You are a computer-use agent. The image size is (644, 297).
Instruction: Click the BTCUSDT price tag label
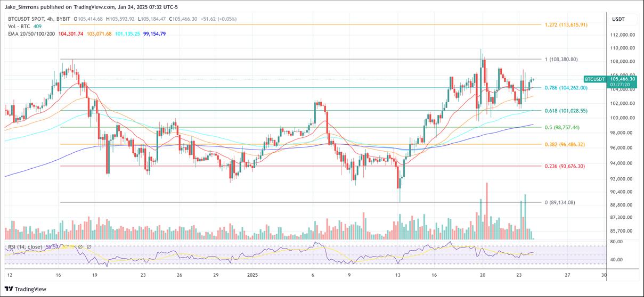pyautogui.click(x=595, y=79)
